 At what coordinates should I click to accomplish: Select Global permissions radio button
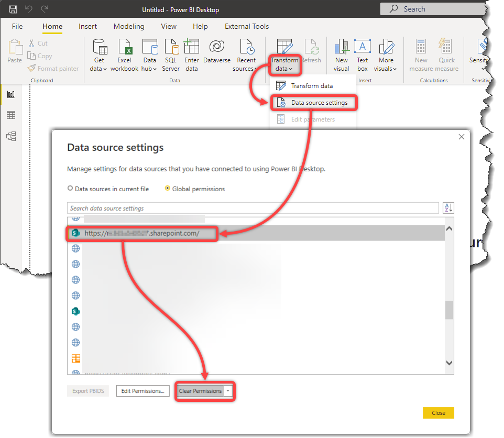tap(168, 188)
